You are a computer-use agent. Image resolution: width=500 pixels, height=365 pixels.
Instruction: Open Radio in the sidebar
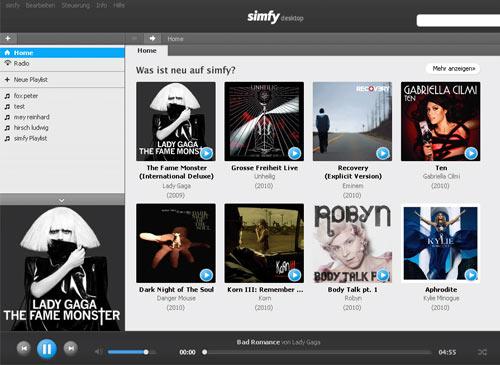click(62, 63)
